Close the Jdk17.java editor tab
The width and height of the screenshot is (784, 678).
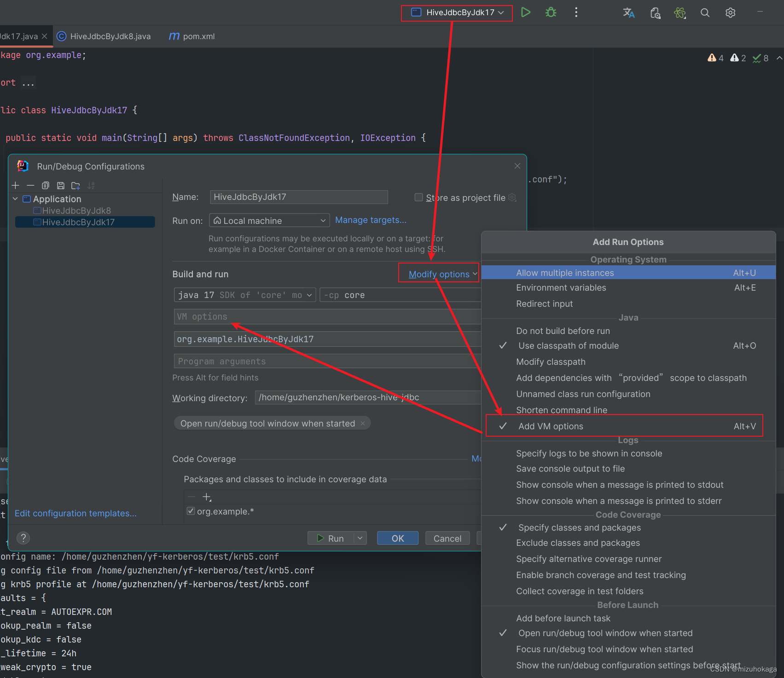[44, 36]
